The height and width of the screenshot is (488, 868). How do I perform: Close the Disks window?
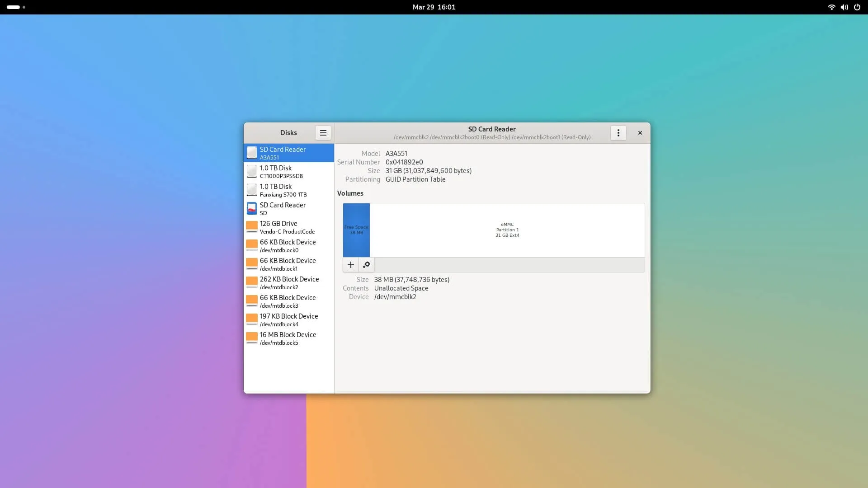click(640, 133)
